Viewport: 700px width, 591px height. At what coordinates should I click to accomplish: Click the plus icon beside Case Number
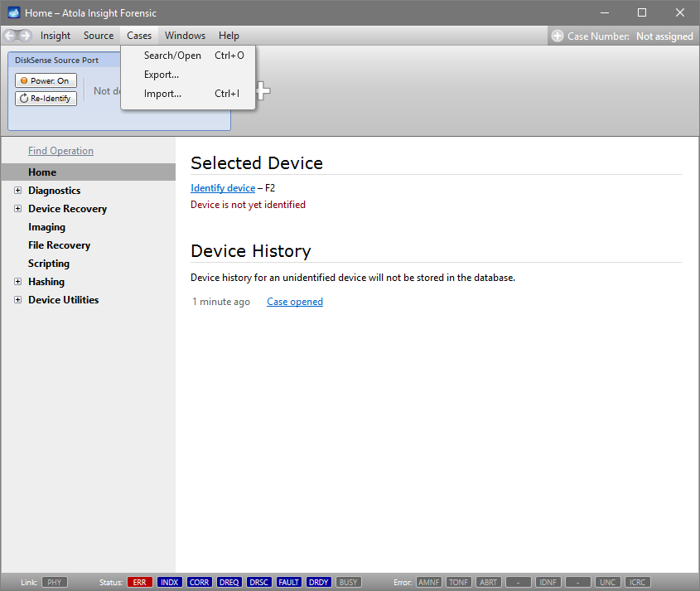[x=558, y=36]
